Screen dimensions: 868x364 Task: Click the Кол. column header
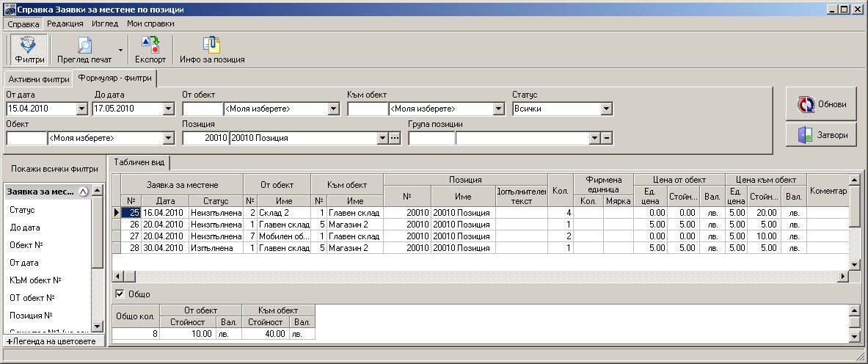point(561,191)
